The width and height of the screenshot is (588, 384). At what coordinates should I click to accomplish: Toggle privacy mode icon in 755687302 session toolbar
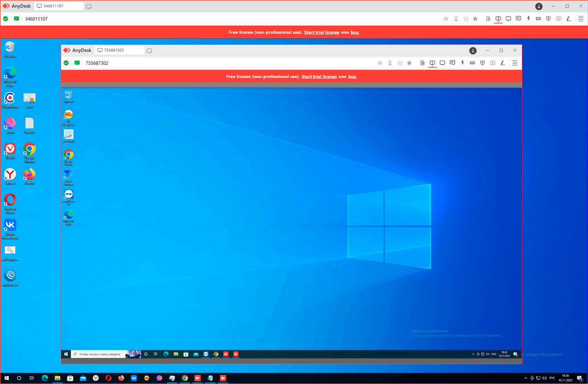click(x=380, y=63)
